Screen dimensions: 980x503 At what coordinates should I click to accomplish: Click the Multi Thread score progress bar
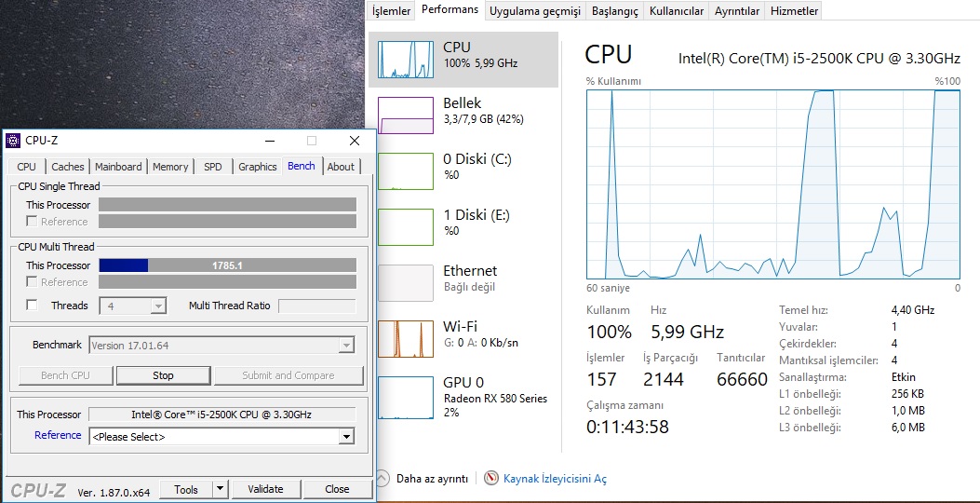(227, 265)
